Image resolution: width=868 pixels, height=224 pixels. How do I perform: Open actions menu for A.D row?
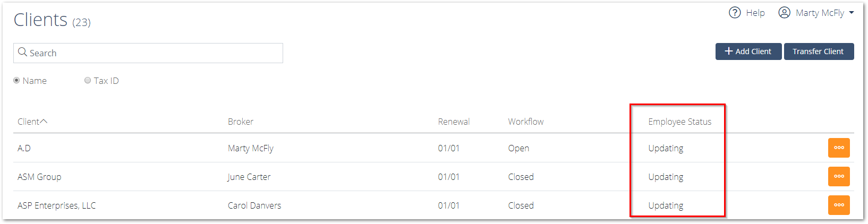click(839, 148)
